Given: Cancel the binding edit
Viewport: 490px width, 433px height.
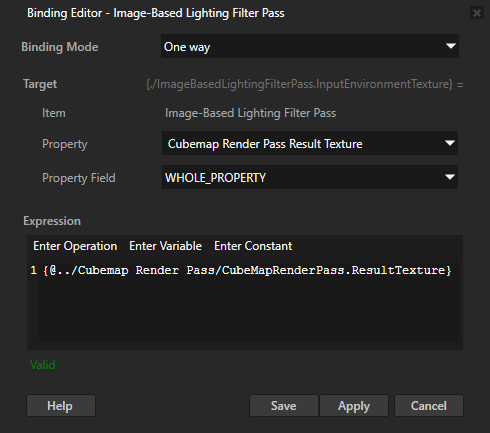Looking at the screenshot, I should [x=429, y=406].
